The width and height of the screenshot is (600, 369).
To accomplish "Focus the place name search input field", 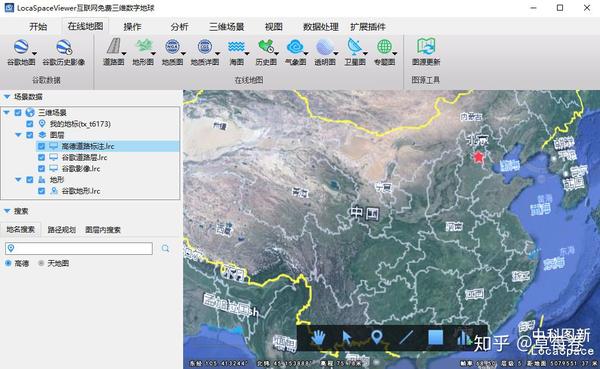I will click(79, 248).
